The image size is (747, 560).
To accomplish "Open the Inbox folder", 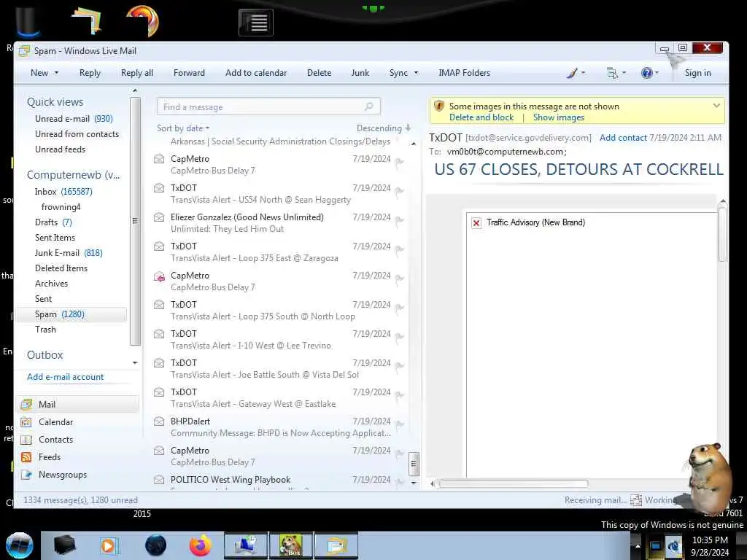I will pos(64,192).
